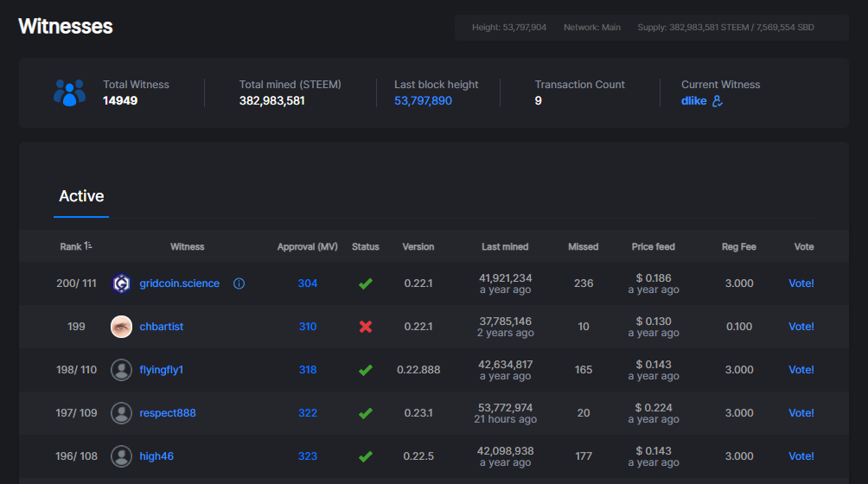This screenshot has height=484, width=868.
Task: Click red cross status for chbartist
Action: tap(366, 327)
